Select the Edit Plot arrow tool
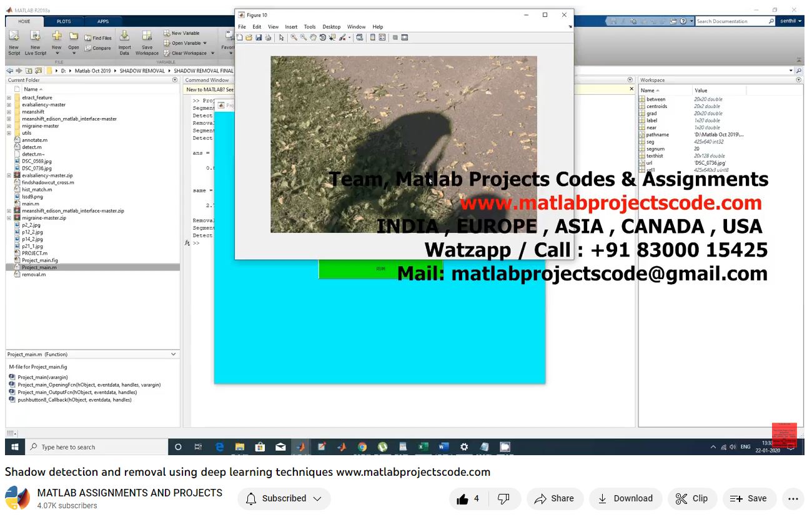This screenshot has width=812, height=517. pyautogui.click(x=282, y=37)
